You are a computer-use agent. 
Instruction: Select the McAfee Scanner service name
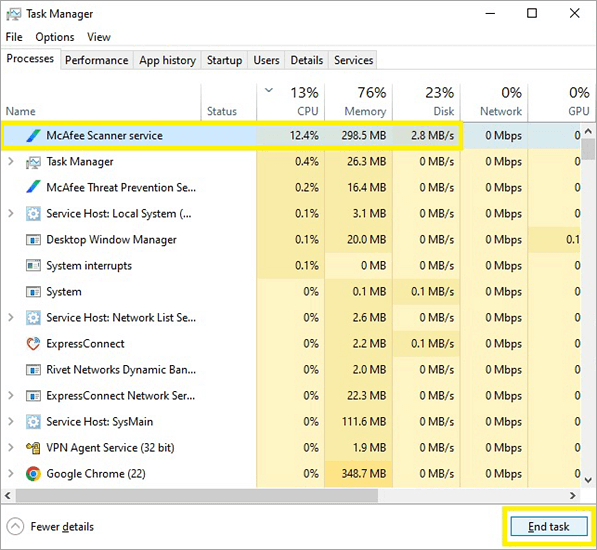coord(104,136)
